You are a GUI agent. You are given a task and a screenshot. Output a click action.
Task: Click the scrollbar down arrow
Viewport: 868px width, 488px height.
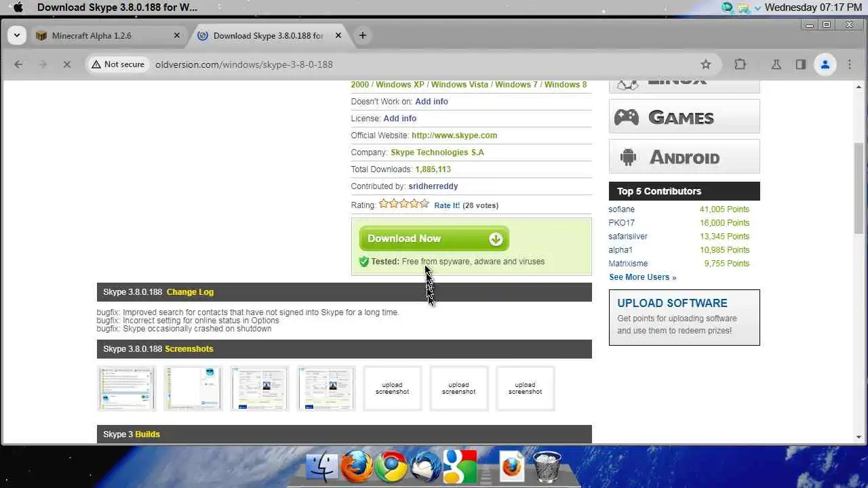coord(859,437)
